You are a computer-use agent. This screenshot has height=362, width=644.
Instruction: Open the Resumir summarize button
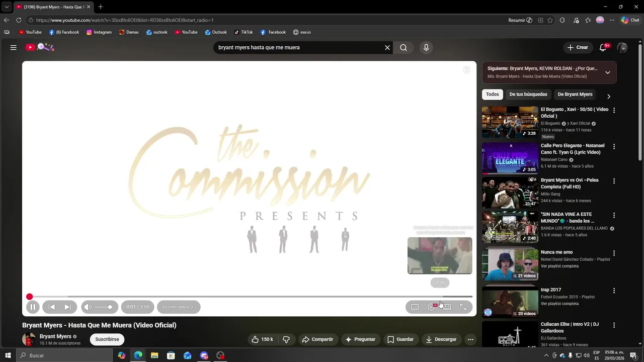click(520, 20)
